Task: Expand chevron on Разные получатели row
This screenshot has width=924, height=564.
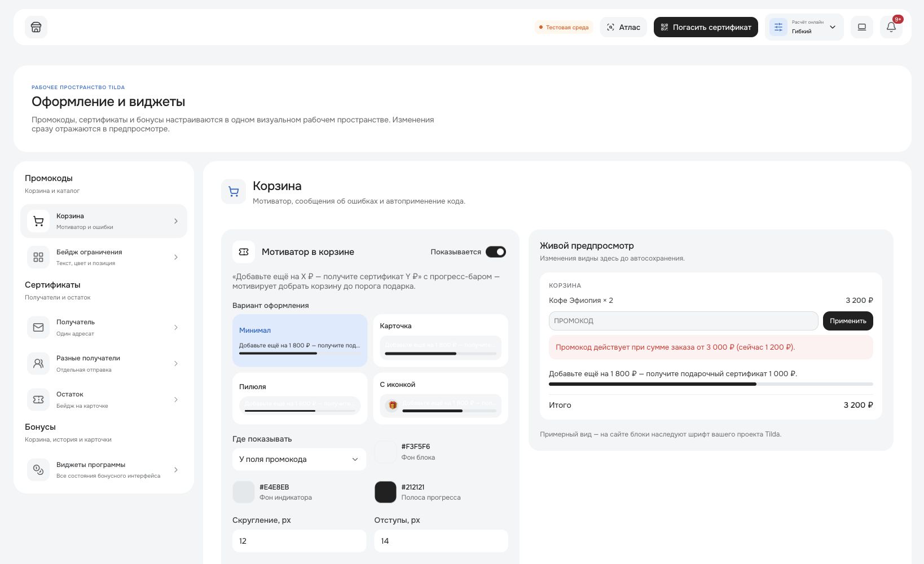Action: (x=176, y=363)
